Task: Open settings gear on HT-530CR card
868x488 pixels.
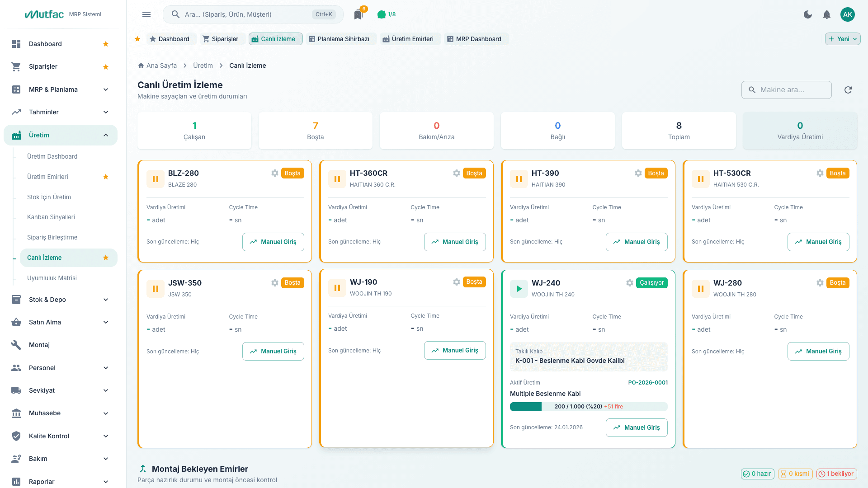Action: [x=820, y=173]
